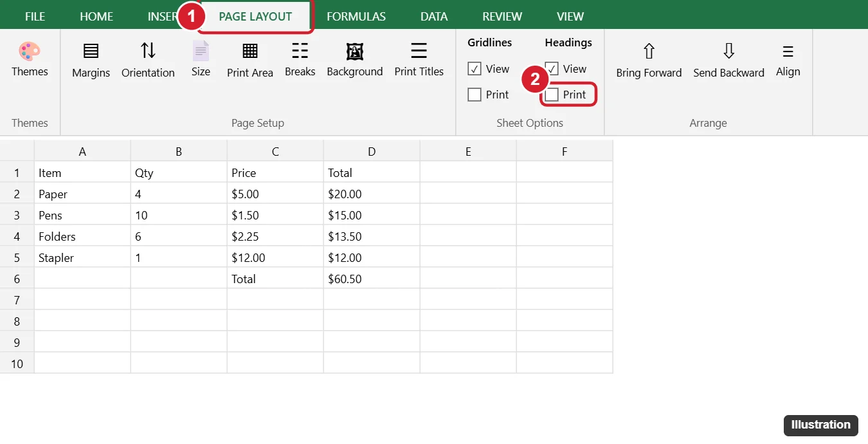This screenshot has height=444, width=868.
Task: Select the cell containing 'Item'
Action: click(x=82, y=172)
